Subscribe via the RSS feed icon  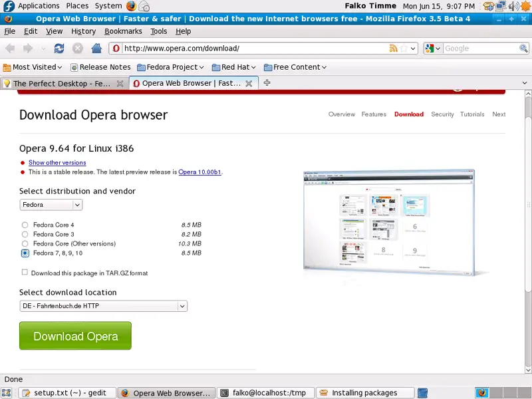(393, 48)
